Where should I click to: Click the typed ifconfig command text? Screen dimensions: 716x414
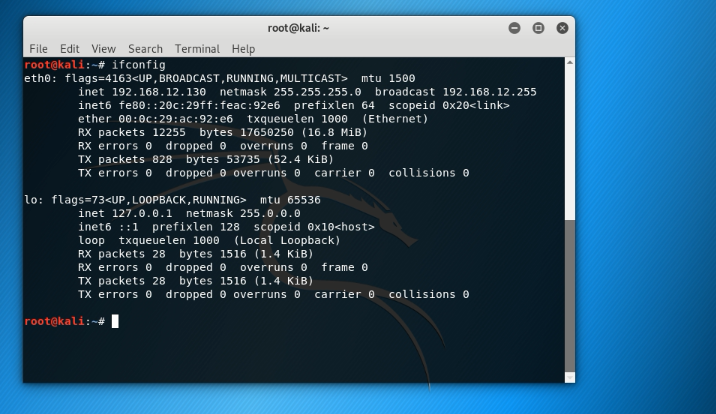tap(138, 65)
